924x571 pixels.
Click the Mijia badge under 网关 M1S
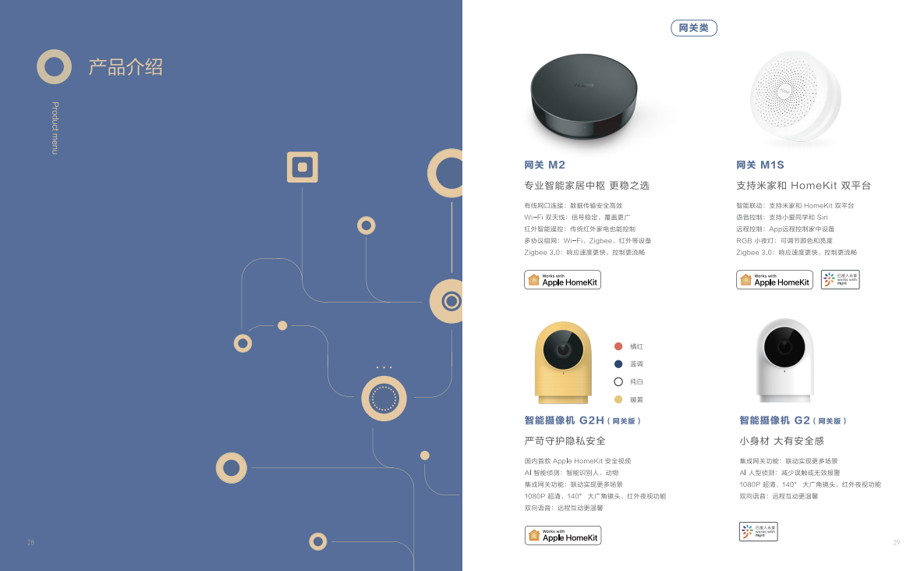pyautogui.click(x=841, y=280)
